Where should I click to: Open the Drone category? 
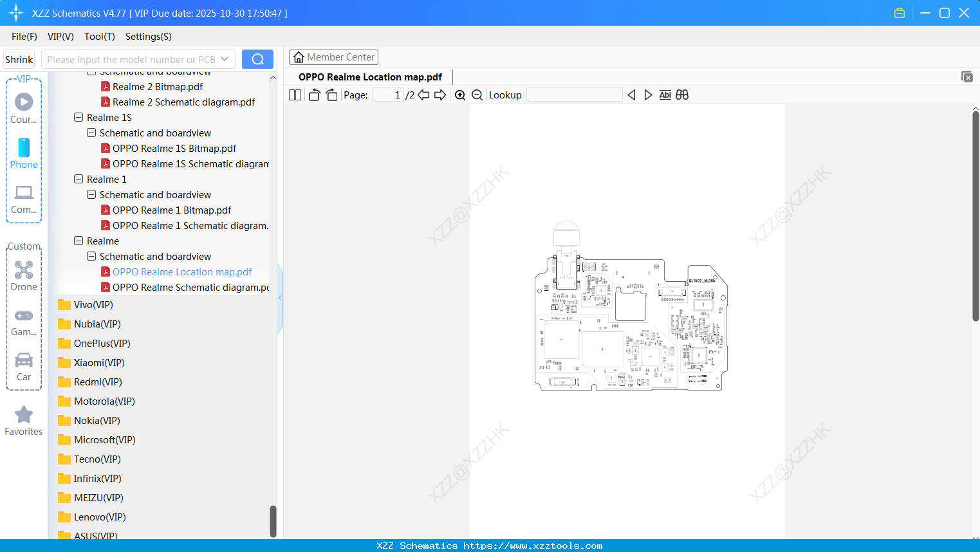pyautogui.click(x=24, y=276)
